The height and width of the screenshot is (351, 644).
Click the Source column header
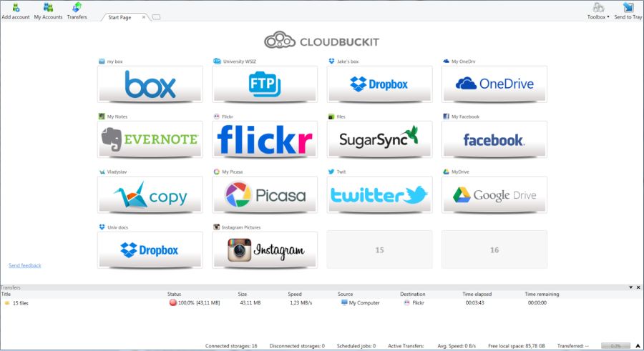pyautogui.click(x=345, y=294)
